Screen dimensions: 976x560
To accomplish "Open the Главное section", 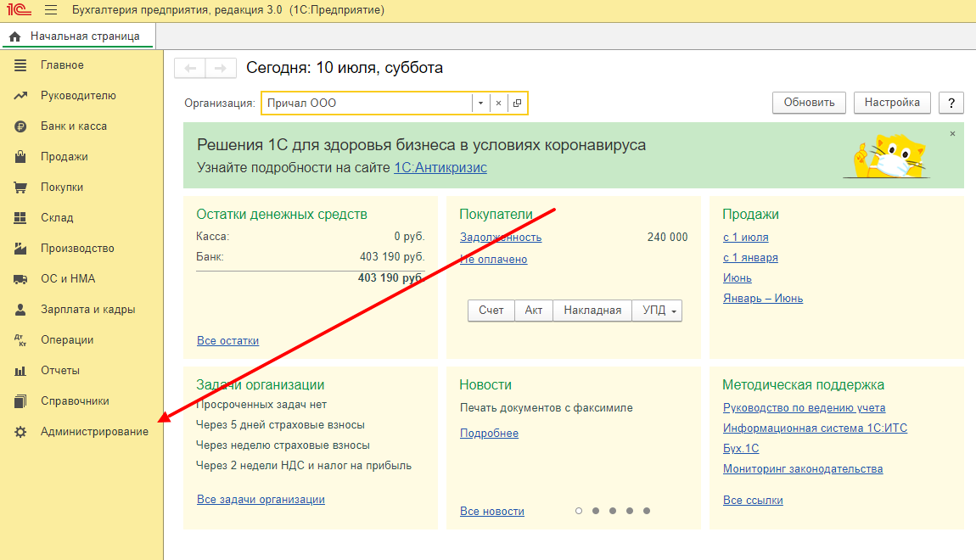I will click(62, 65).
